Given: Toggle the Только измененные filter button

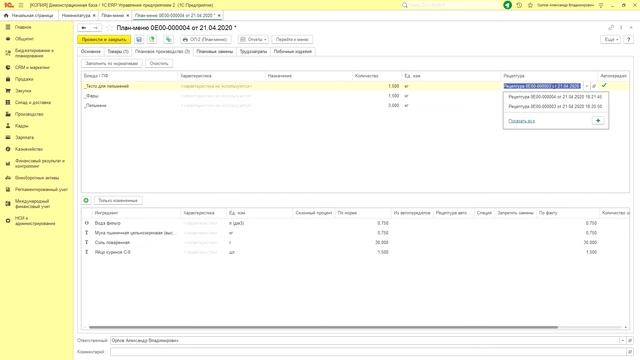Looking at the screenshot, I should pos(118,200).
